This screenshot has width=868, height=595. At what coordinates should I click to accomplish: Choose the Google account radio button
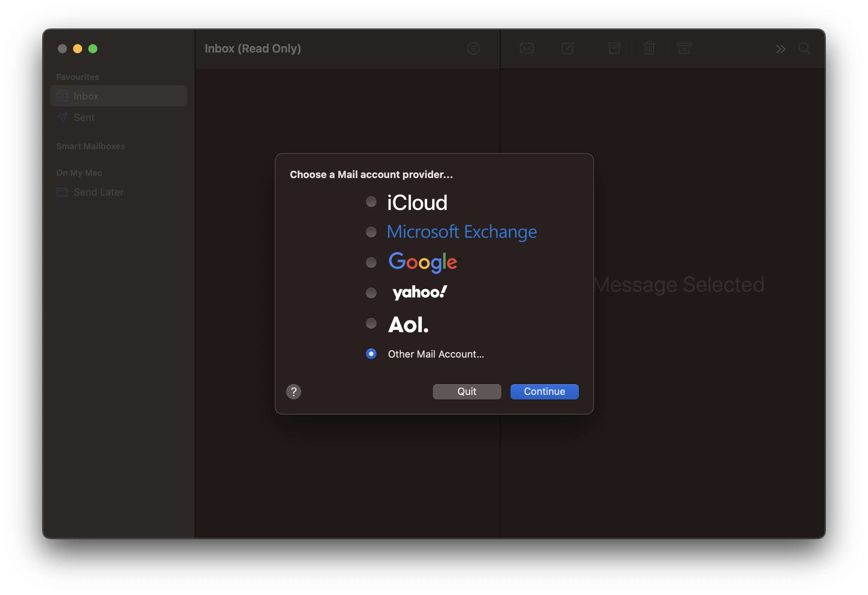tap(371, 262)
